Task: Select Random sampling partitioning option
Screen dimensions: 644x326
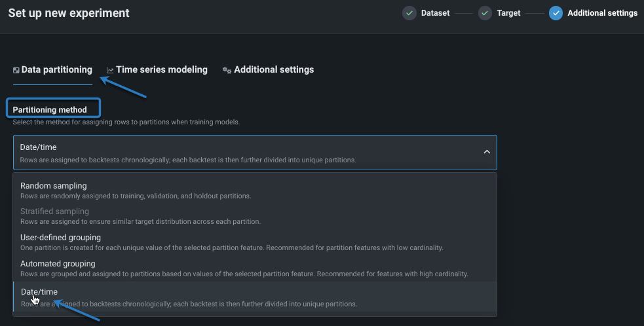Action: (53, 186)
